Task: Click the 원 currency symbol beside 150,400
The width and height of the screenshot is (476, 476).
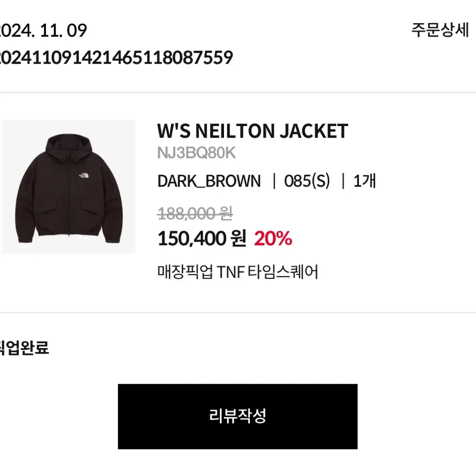Action: click(x=238, y=238)
